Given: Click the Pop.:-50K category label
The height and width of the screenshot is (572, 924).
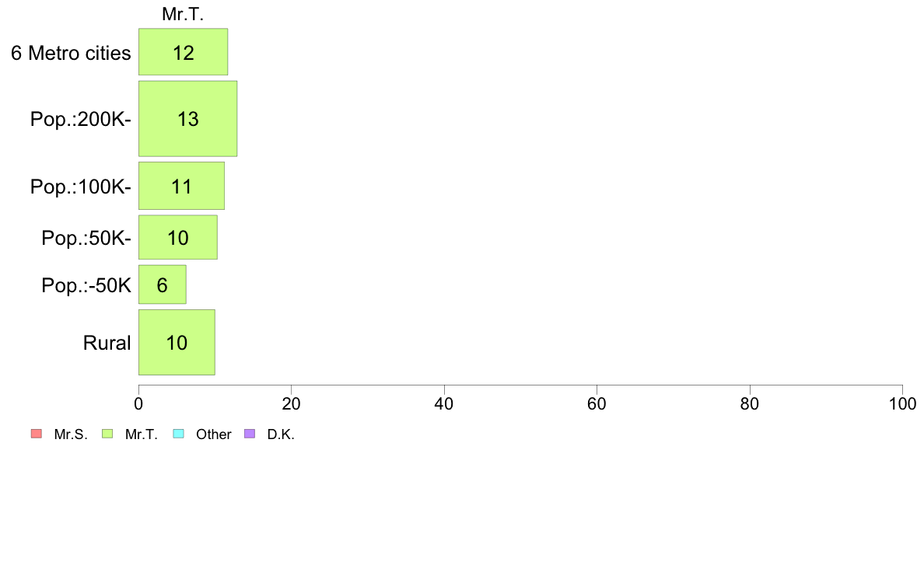Looking at the screenshot, I should pyautogui.click(x=86, y=285).
